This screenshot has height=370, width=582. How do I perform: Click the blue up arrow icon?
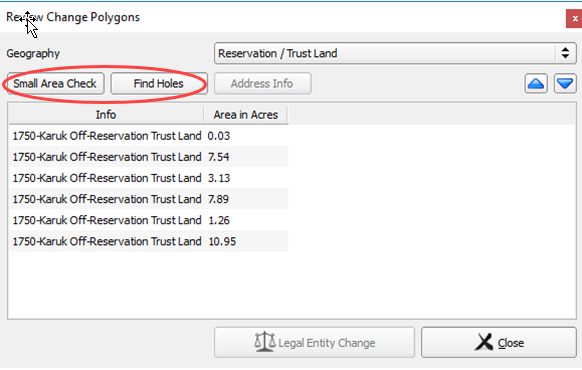(x=536, y=84)
